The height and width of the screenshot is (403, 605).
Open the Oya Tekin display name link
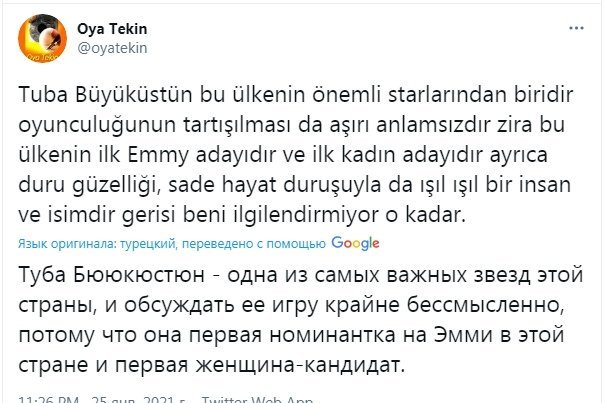coord(109,26)
